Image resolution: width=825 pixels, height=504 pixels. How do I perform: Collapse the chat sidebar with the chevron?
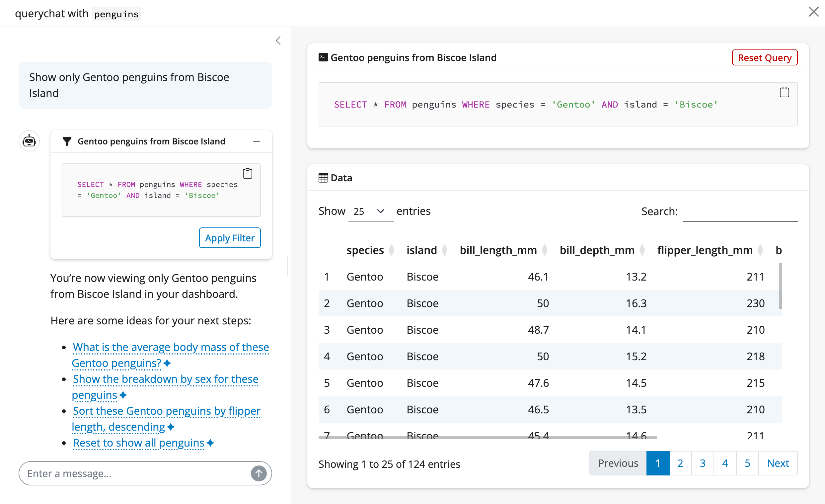[x=278, y=40]
